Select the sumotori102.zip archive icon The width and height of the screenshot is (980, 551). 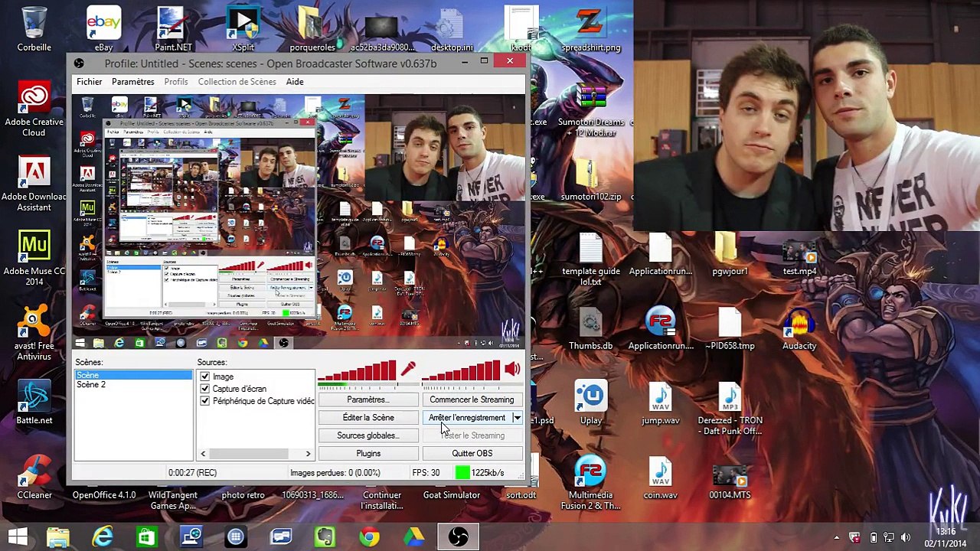590,178
